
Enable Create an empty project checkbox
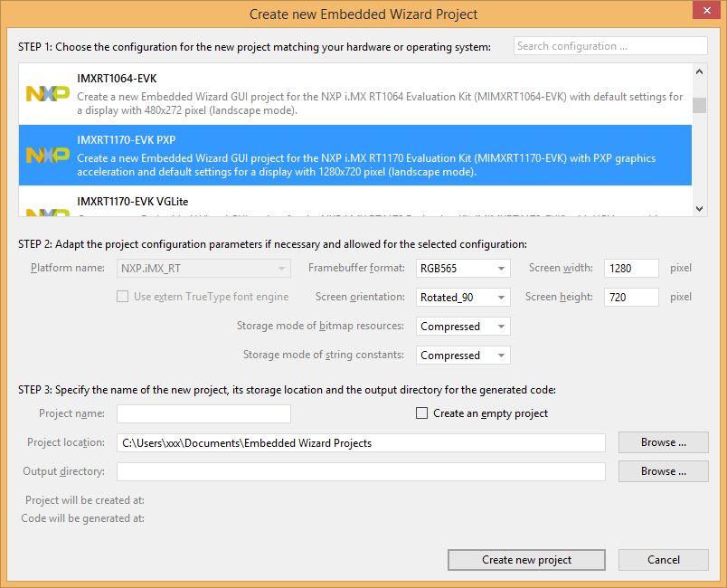coord(421,413)
